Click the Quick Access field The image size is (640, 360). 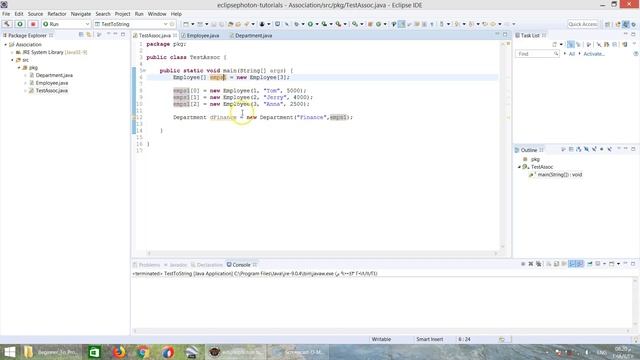tap(583, 24)
